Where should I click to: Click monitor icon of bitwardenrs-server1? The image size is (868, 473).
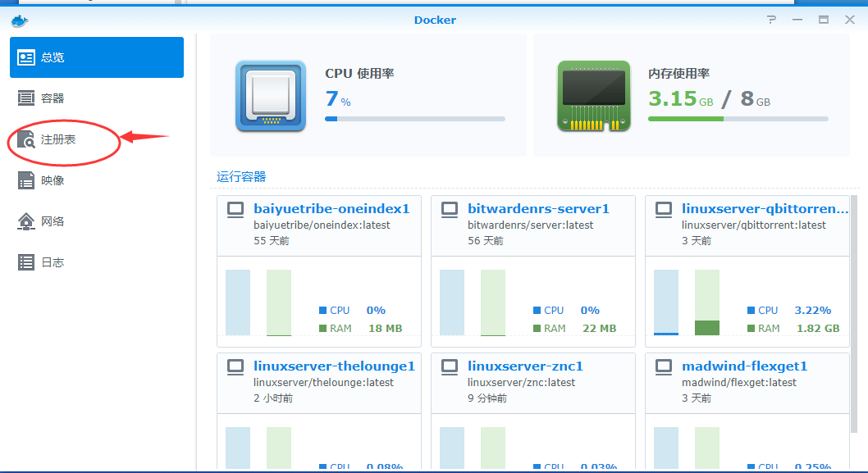coord(450,210)
